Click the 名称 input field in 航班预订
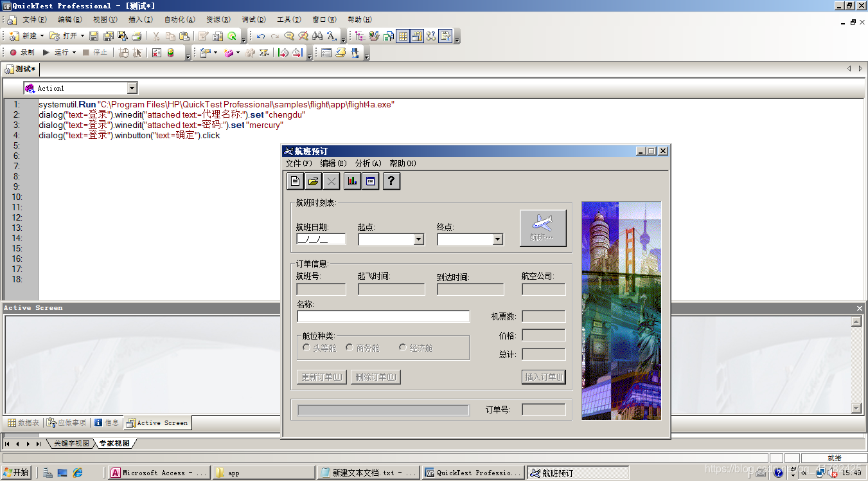 [x=383, y=316]
